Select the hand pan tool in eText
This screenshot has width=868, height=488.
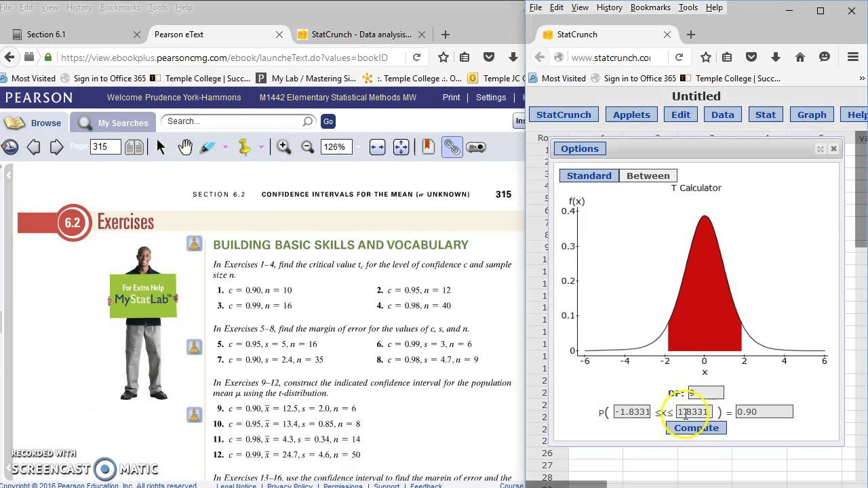(185, 147)
